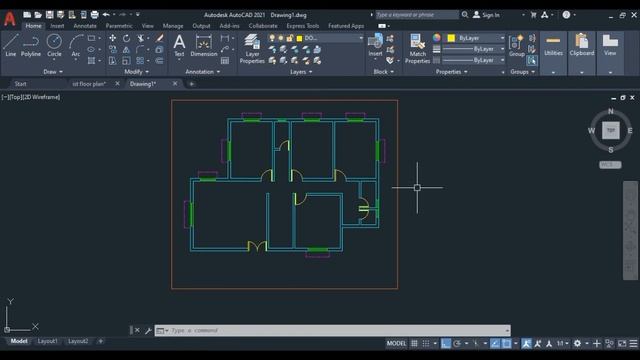Image resolution: width=640 pixels, height=360 pixels.
Task: Toggle the layer on/off lightbulb icon
Action: tap(272, 38)
